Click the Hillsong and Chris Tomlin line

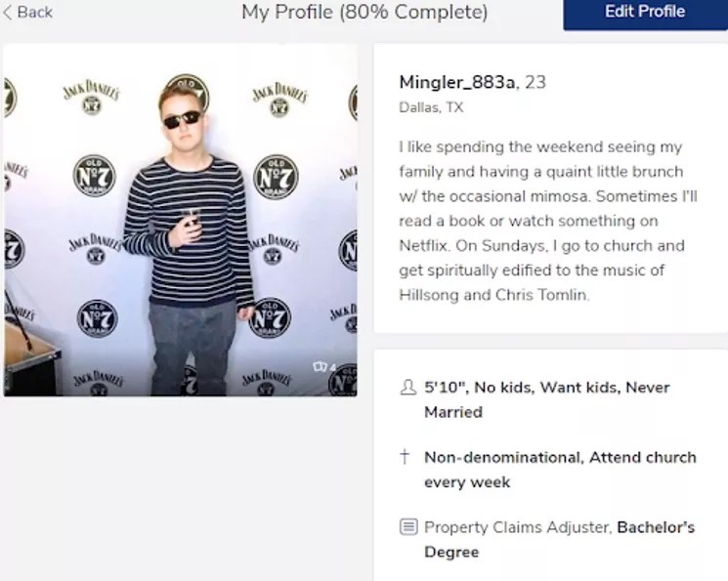pyautogui.click(x=493, y=294)
